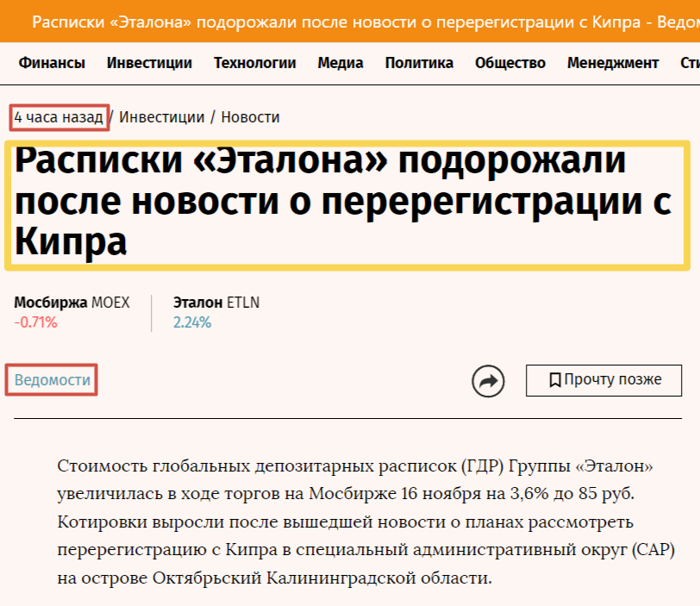Open the Общество section

click(509, 62)
